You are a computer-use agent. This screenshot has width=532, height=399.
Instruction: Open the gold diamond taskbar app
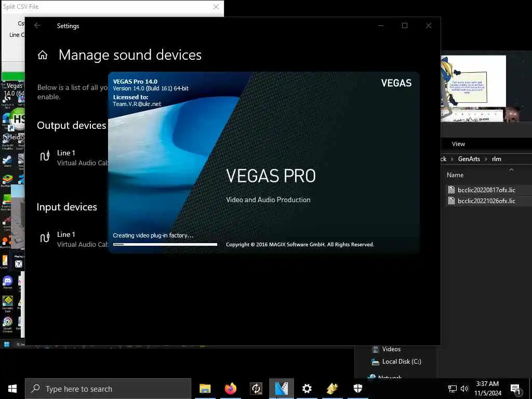pyautogui.click(x=332, y=389)
